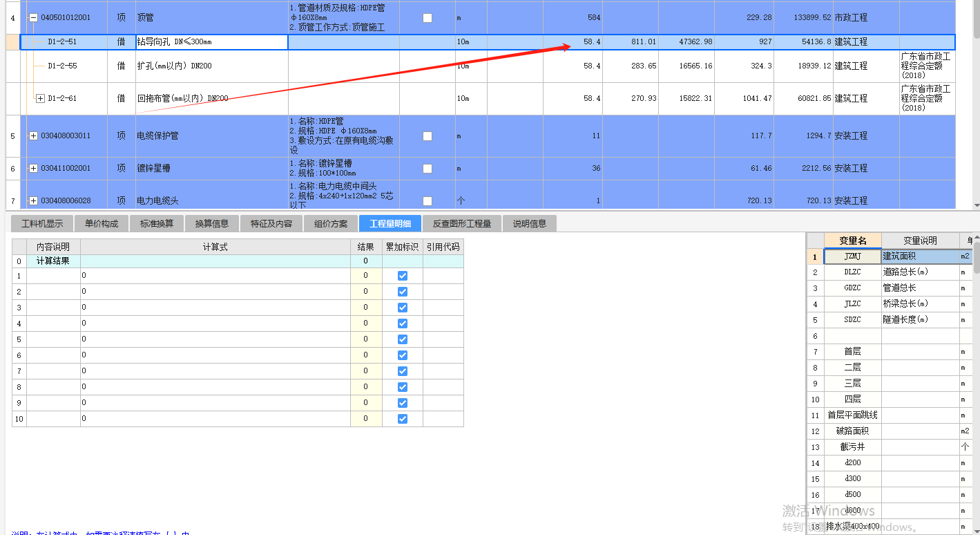This screenshot has width=980, height=535.
Task: Open the 标准换算 tab
Action: [157, 223]
